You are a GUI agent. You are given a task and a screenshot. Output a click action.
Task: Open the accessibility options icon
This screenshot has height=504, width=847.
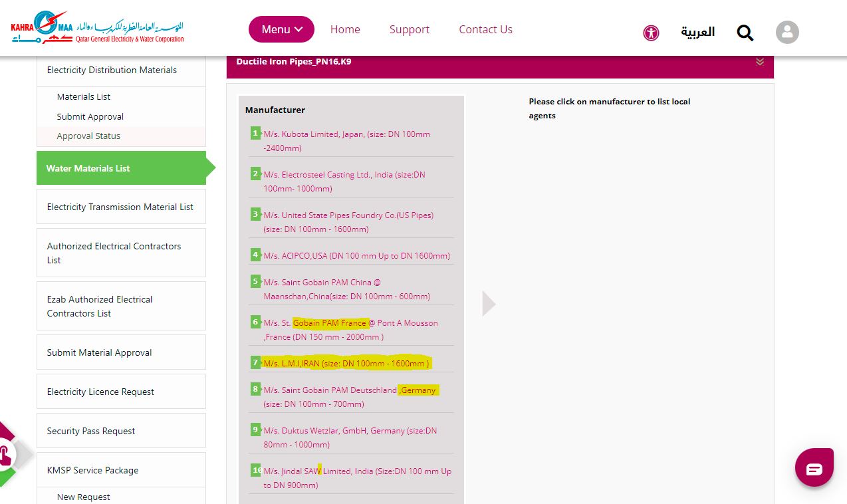651,33
